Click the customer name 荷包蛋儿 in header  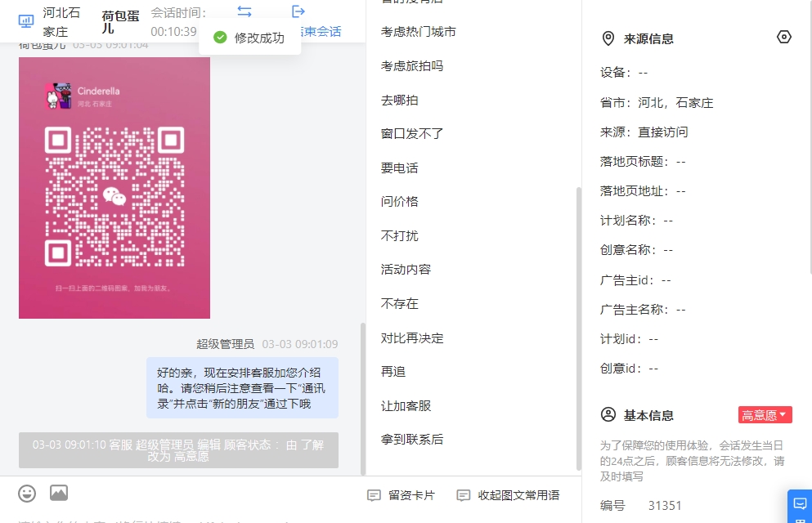(x=121, y=22)
